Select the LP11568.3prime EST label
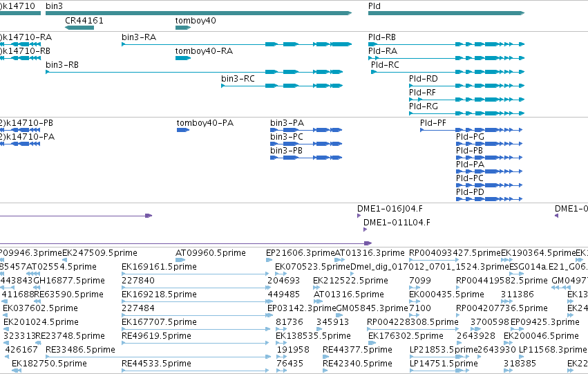The image size is (588, 374). pos(553,350)
